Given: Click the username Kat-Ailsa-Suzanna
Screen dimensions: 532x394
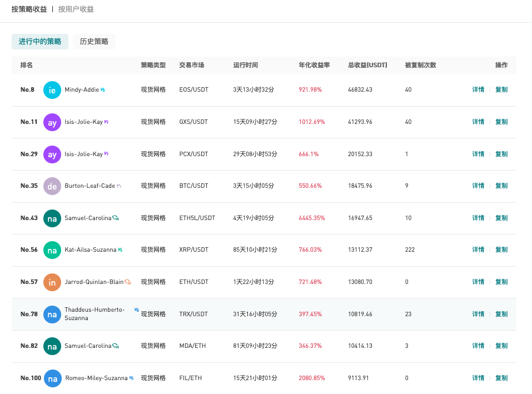Looking at the screenshot, I should pyautogui.click(x=91, y=250).
